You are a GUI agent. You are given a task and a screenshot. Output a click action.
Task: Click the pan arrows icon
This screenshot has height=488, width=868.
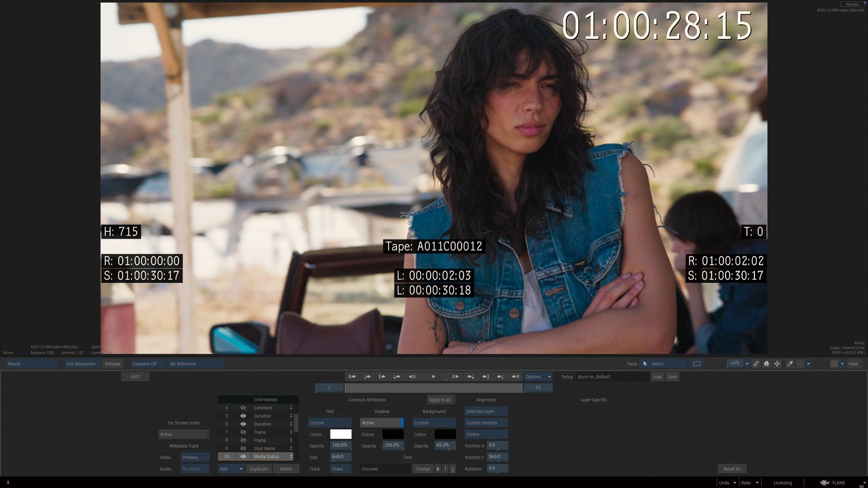(777, 364)
